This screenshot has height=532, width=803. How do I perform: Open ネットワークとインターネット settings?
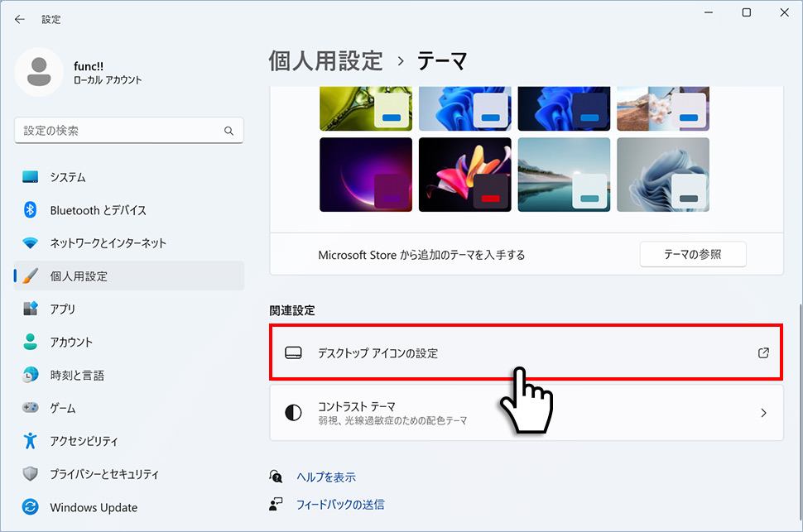[129, 242]
